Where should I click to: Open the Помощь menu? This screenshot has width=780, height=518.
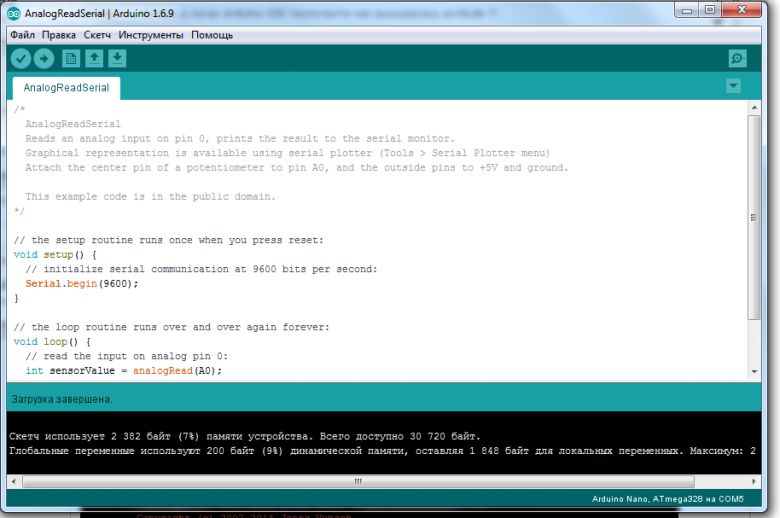[212, 35]
